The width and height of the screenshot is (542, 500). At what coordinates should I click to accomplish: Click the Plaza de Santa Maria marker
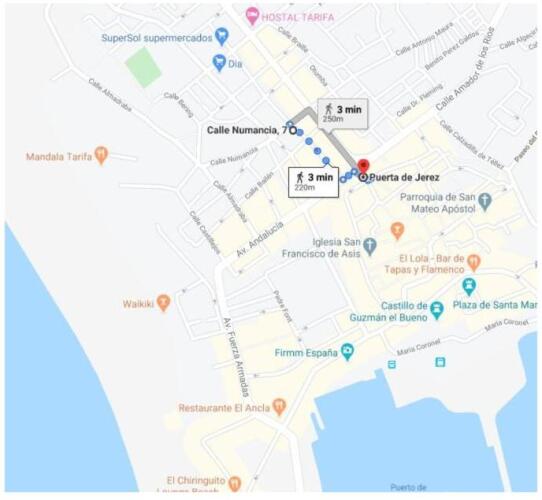[x=469, y=286]
